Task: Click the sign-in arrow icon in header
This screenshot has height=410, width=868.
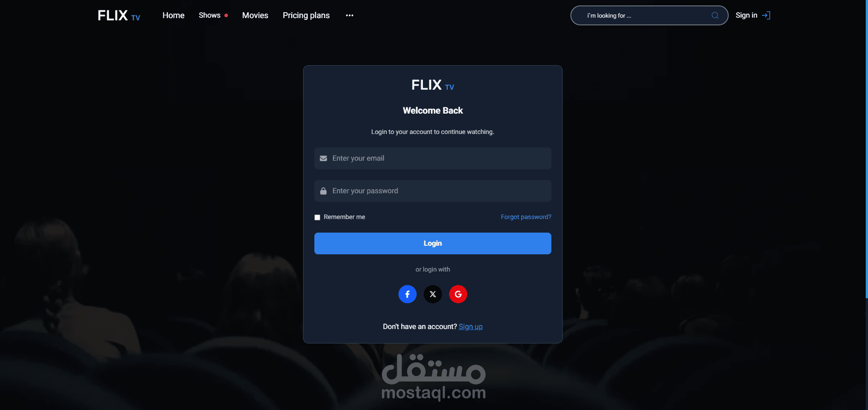Action: coord(766,15)
